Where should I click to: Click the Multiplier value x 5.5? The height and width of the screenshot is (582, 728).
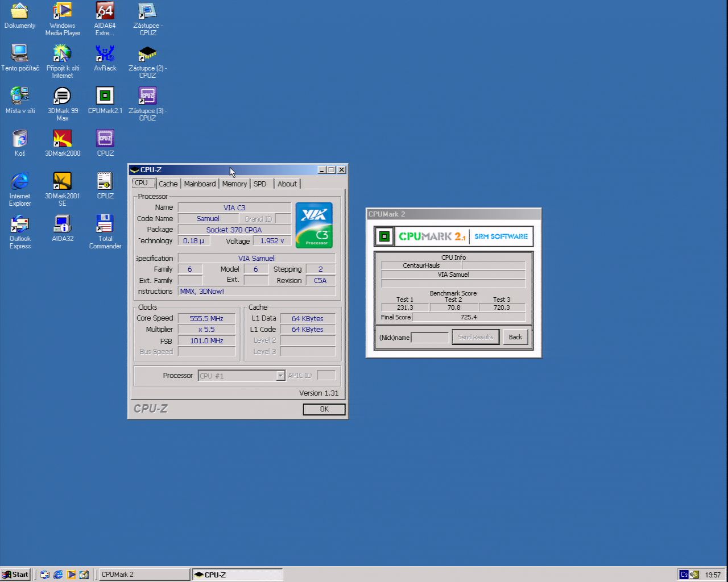coord(206,330)
